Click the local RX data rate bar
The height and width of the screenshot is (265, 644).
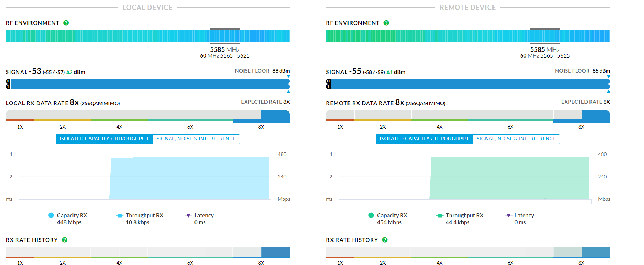point(148,115)
